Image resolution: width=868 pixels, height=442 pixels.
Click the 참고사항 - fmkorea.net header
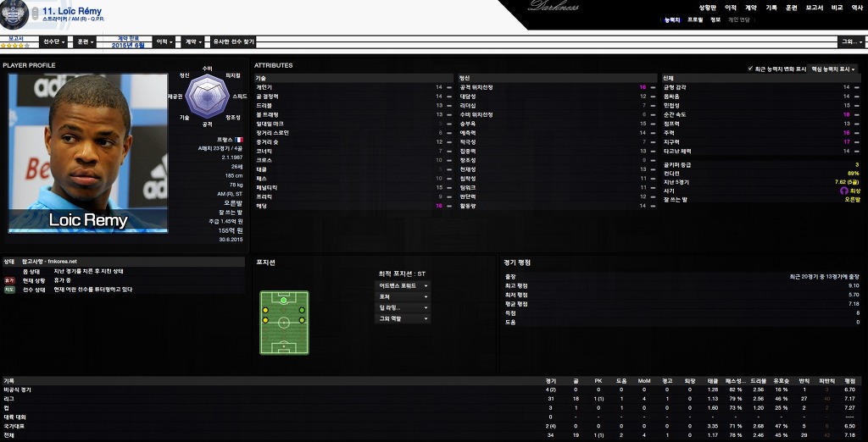coord(49,261)
